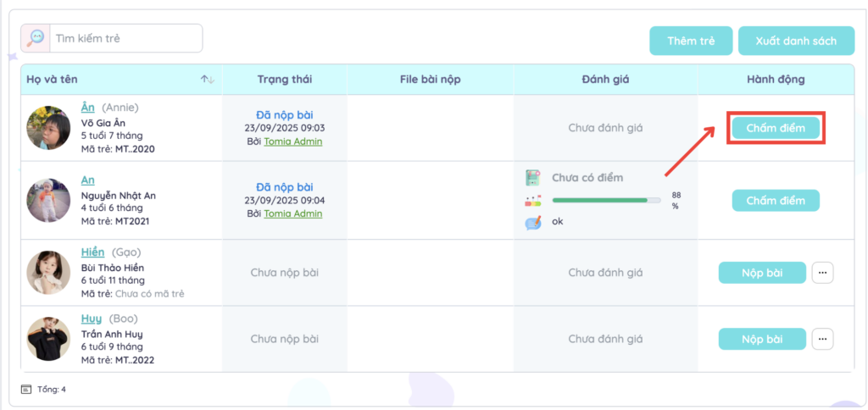Click the Xuất danh sách button
This screenshot has width=868, height=410.
tap(796, 41)
